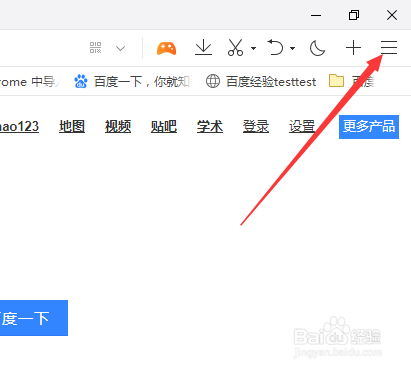
Task: Click the Baidu paw bookmark favicon
Action: 81,81
